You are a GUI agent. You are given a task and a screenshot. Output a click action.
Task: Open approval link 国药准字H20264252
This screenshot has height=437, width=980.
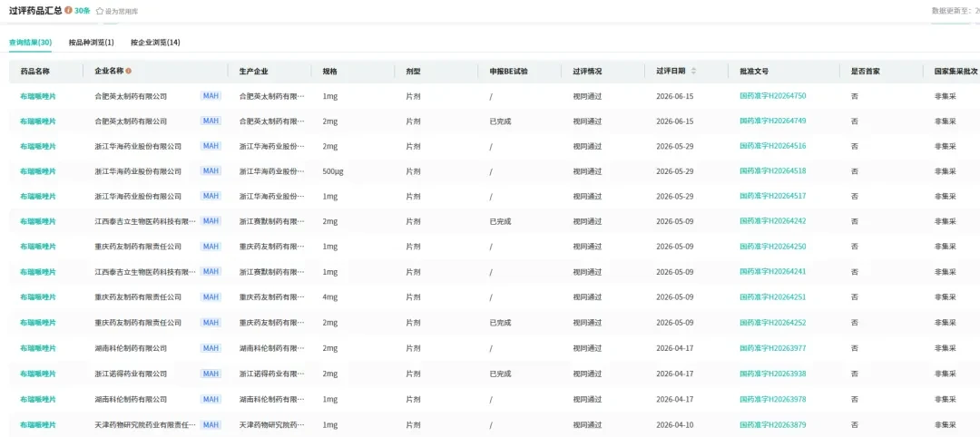[x=772, y=323]
